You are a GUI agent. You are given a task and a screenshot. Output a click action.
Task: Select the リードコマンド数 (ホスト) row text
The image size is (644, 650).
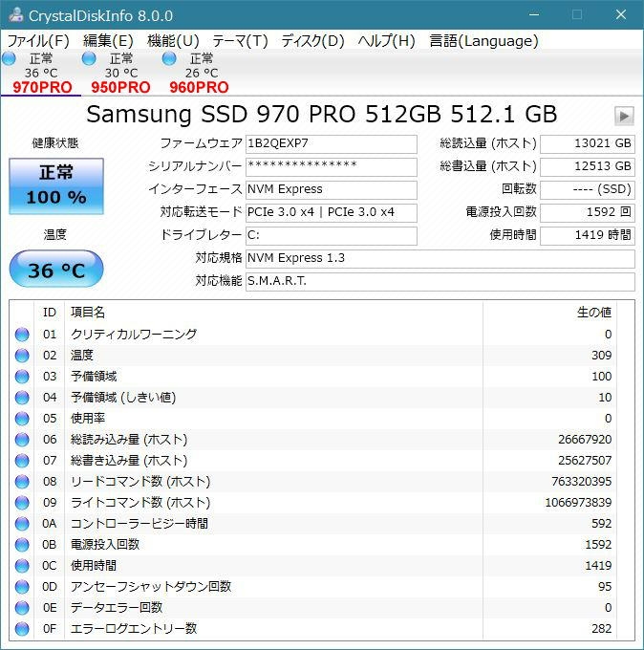[140, 482]
